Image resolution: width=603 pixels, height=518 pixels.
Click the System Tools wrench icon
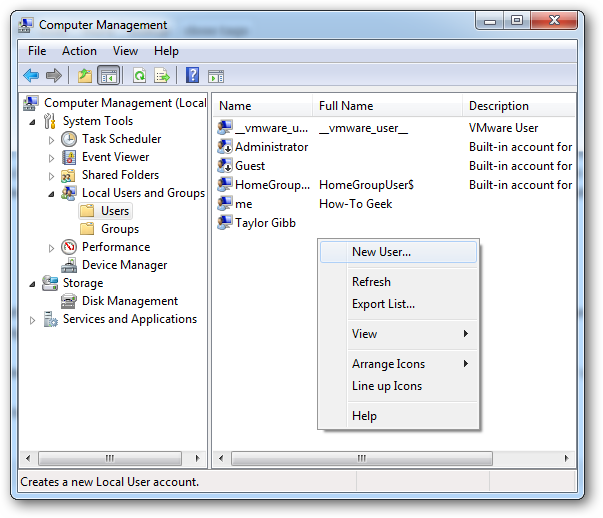tap(50, 121)
